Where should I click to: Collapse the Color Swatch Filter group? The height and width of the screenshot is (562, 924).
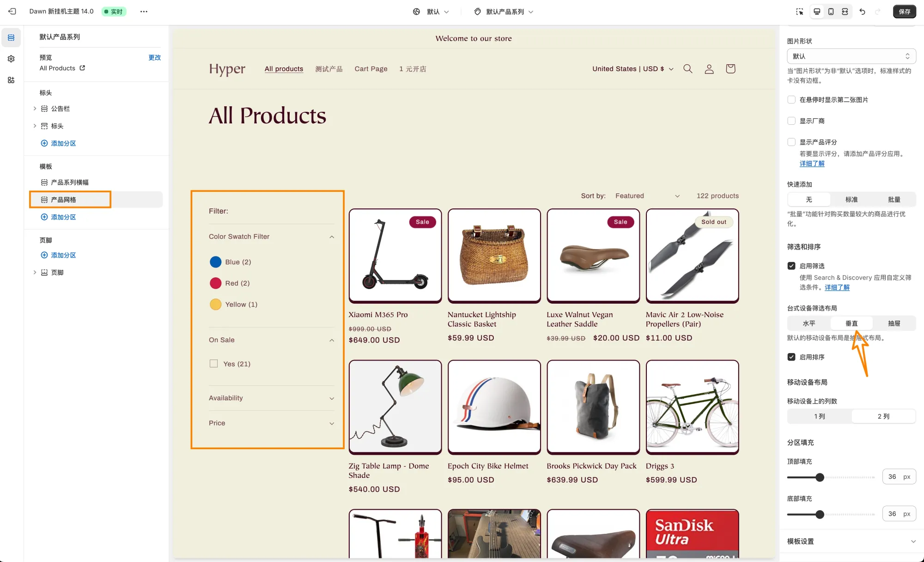click(332, 237)
